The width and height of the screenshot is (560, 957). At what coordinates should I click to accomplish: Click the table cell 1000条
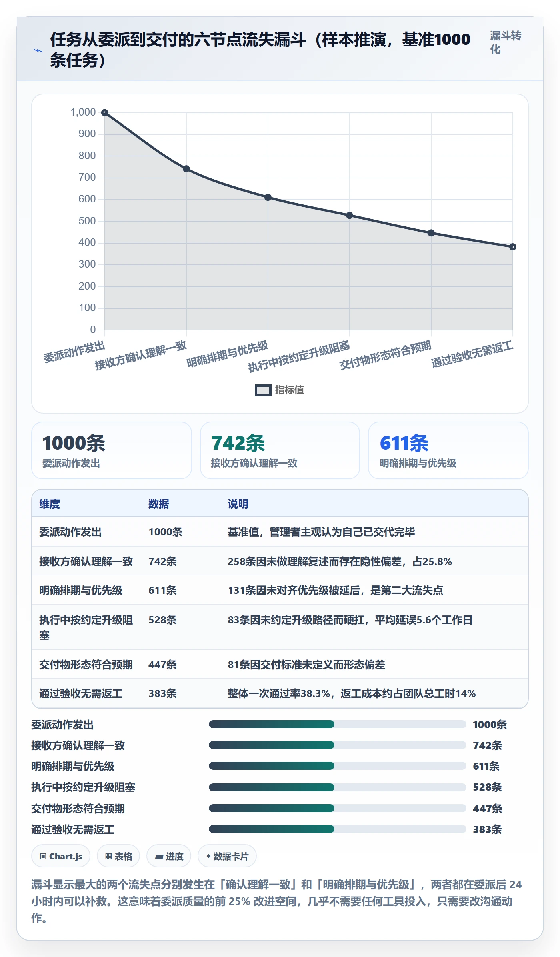pos(166,532)
